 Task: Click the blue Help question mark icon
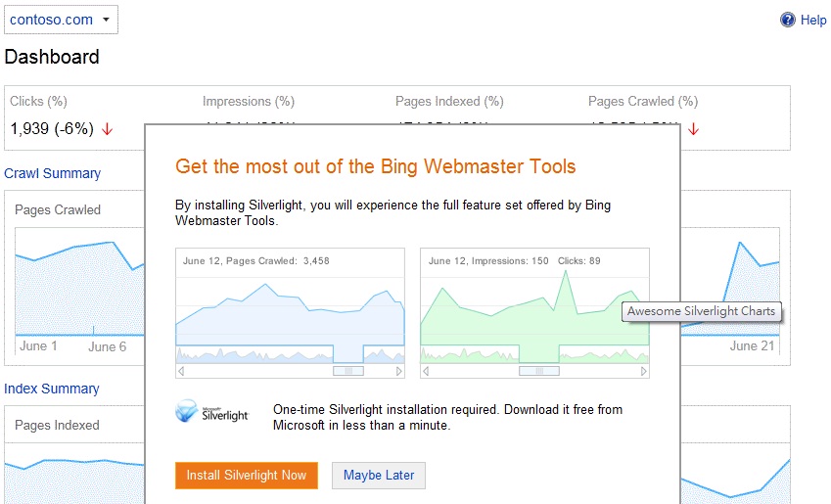pyautogui.click(x=788, y=21)
